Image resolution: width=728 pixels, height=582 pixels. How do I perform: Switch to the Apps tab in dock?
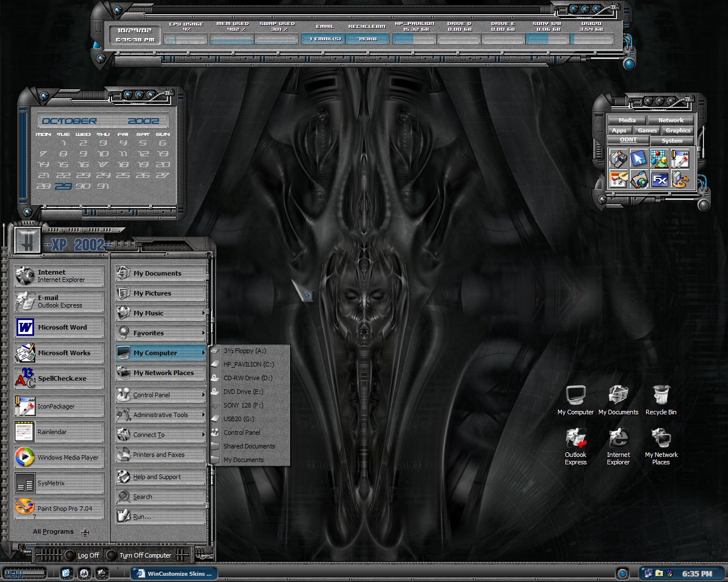click(x=619, y=131)
